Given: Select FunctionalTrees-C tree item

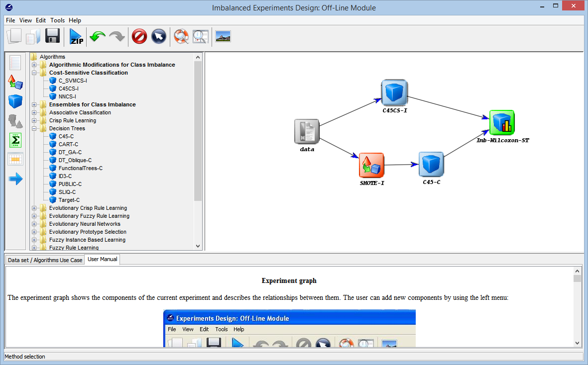Looking at the screenshot, I should coord(81,168).
